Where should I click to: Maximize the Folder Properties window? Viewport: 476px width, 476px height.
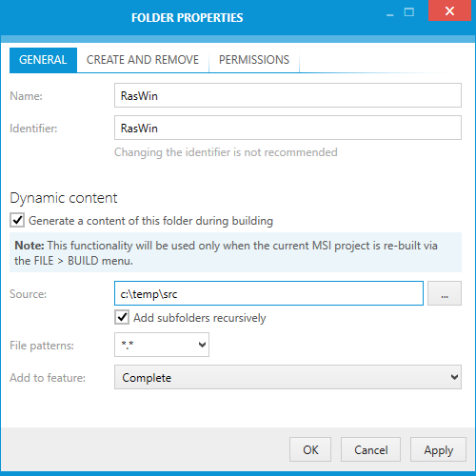coord(408,12)
